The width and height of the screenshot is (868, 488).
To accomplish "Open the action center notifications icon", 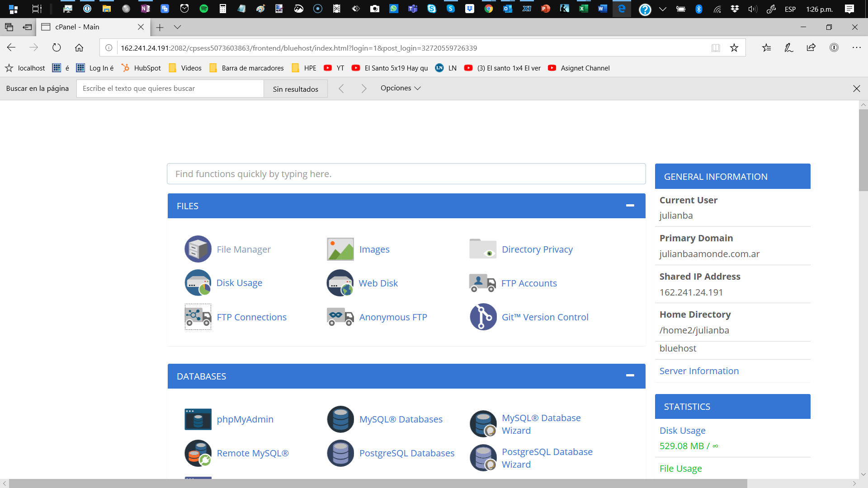I will (x=849, y=9).
